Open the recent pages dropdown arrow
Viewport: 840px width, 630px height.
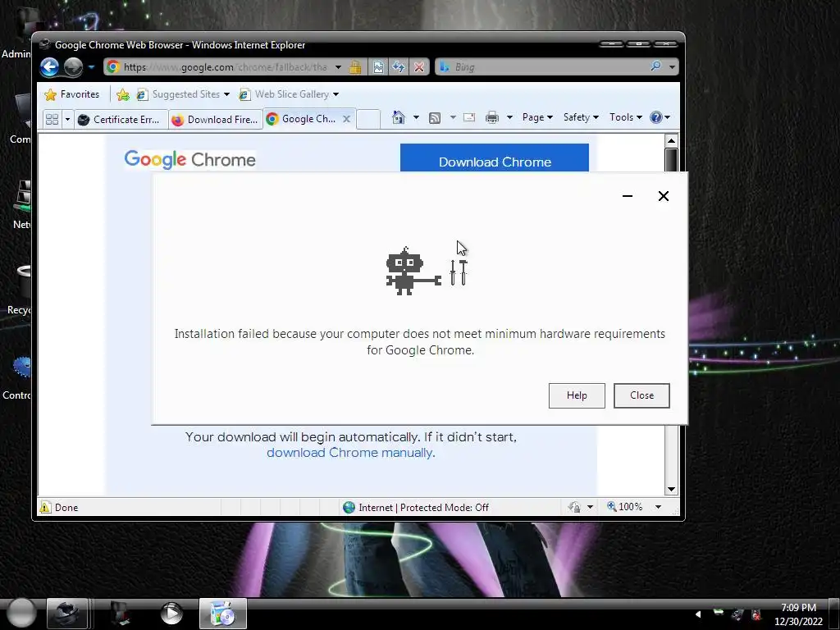point(92,67)
